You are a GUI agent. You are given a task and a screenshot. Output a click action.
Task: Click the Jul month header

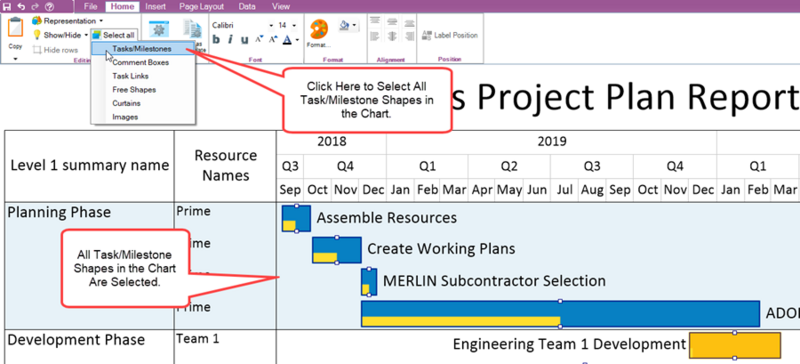[x=565, y=190]
